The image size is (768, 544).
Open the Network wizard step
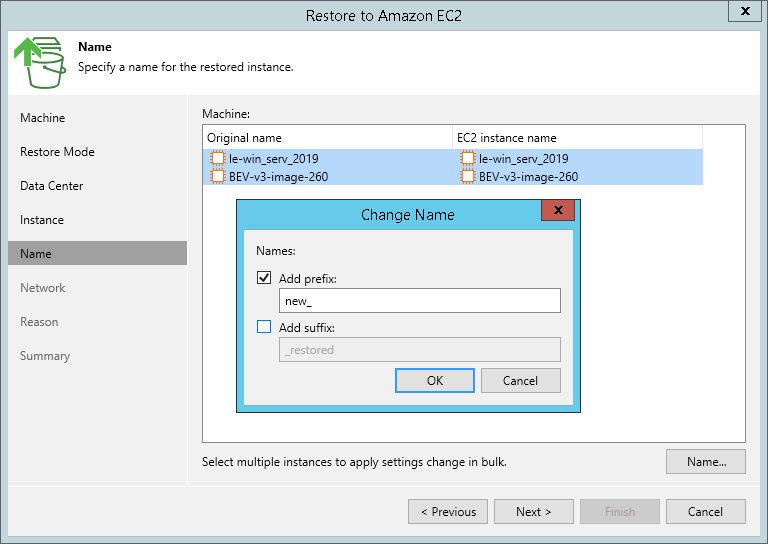43,288
